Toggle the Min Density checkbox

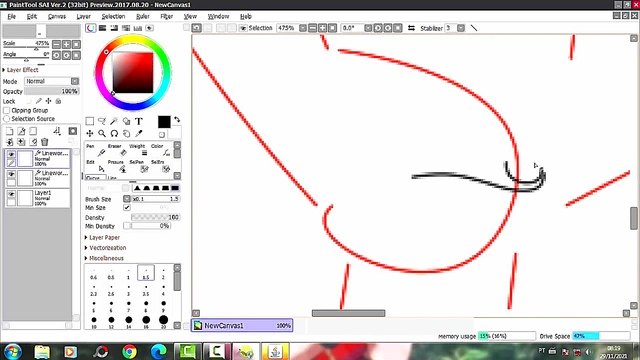127,226
